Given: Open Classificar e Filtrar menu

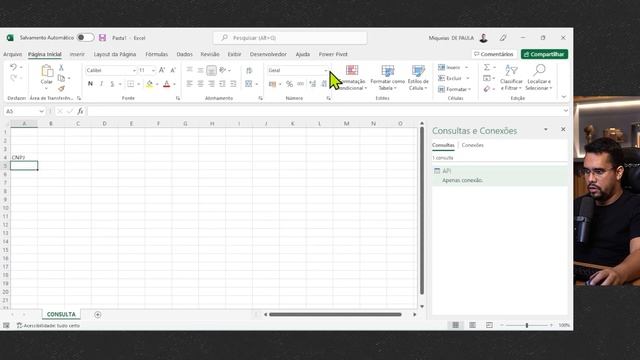Looking at the screenshot, I should (x=511, y=78).
